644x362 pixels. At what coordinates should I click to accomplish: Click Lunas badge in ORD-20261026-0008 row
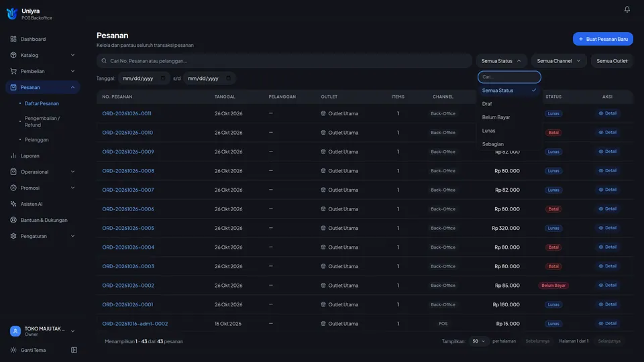553,171
